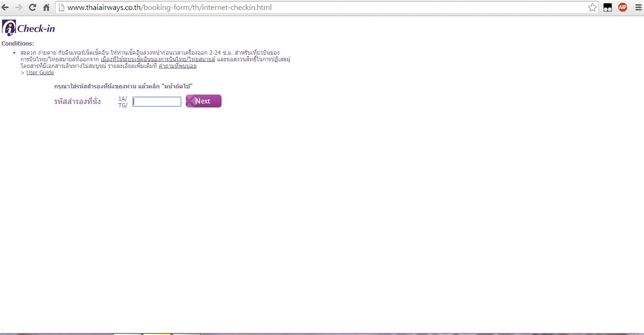Bookmark this page with the star icon
Screen dimensions: 644x335
[x=592, y=8]
